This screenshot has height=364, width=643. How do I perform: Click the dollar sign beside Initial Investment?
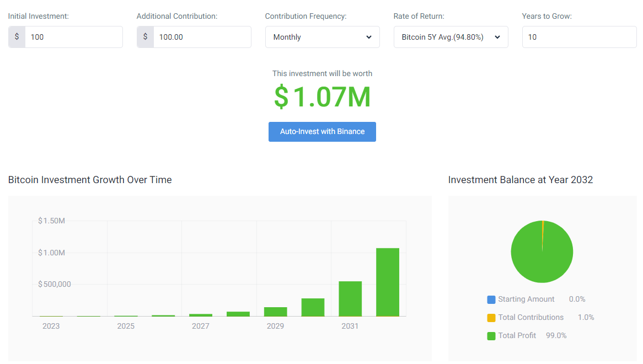(17, 37)
